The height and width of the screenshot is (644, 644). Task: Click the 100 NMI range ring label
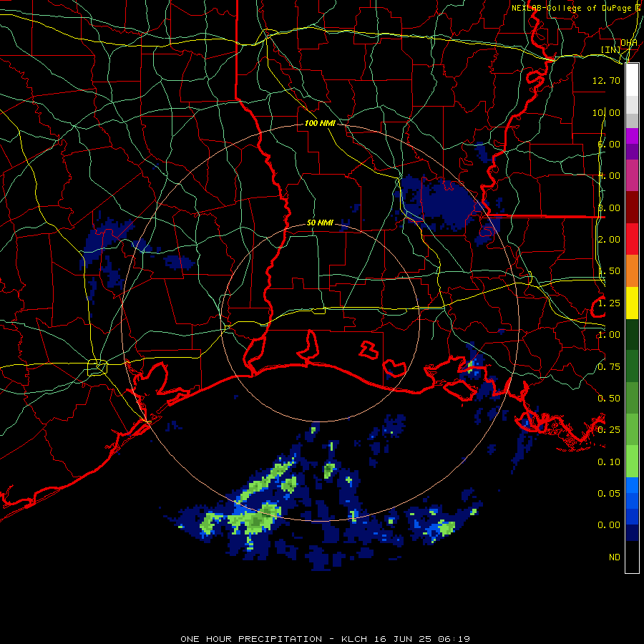point(320,123)
